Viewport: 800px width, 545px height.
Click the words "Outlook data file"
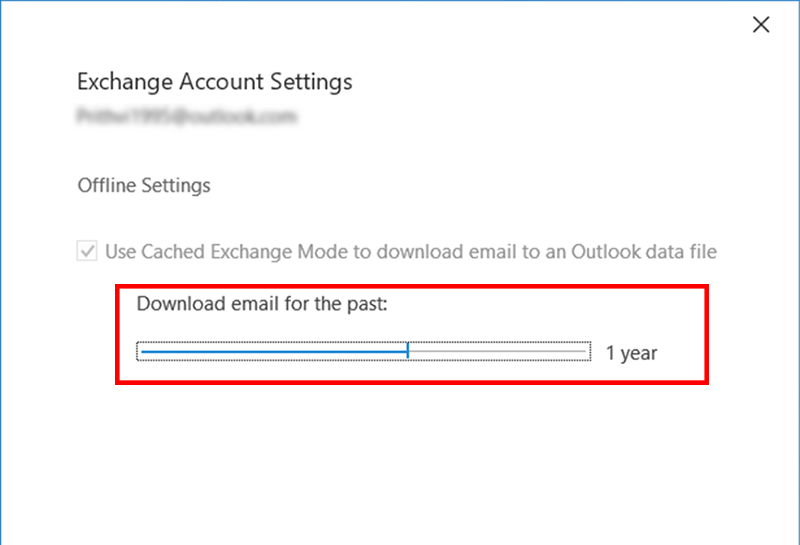(x=644, y=252)
